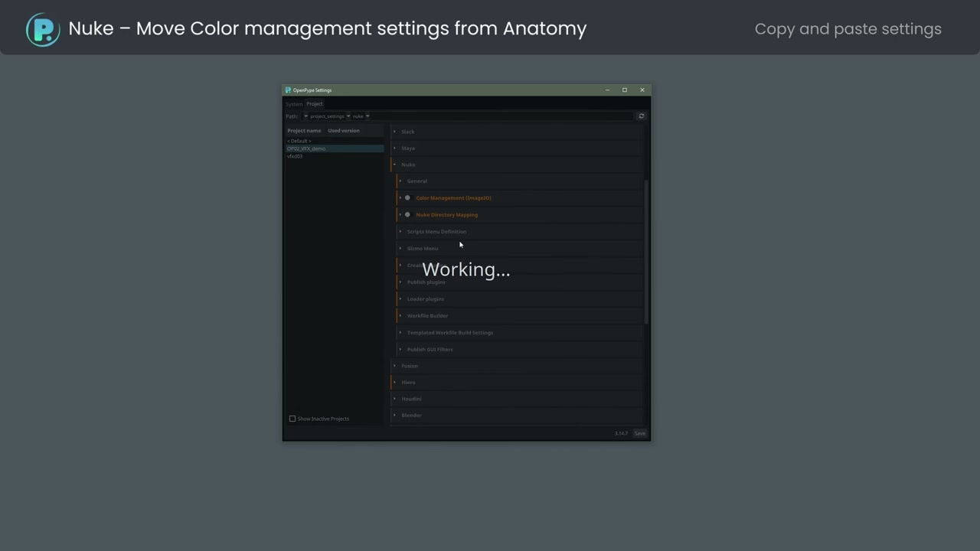The height and width of the screenshot is (551, 980).
Task: Select the < Default > project row
Action: [335, 141]
